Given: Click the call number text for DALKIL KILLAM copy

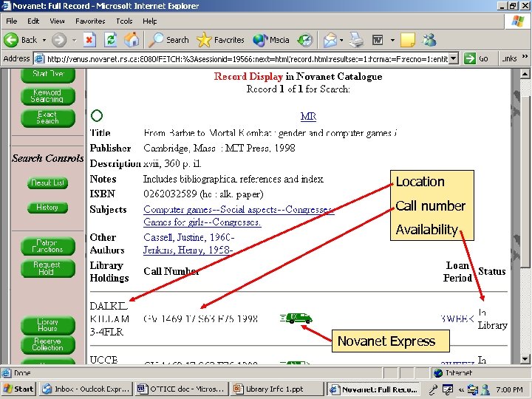Looking at the screenshot, I should (x=200, y=319).
